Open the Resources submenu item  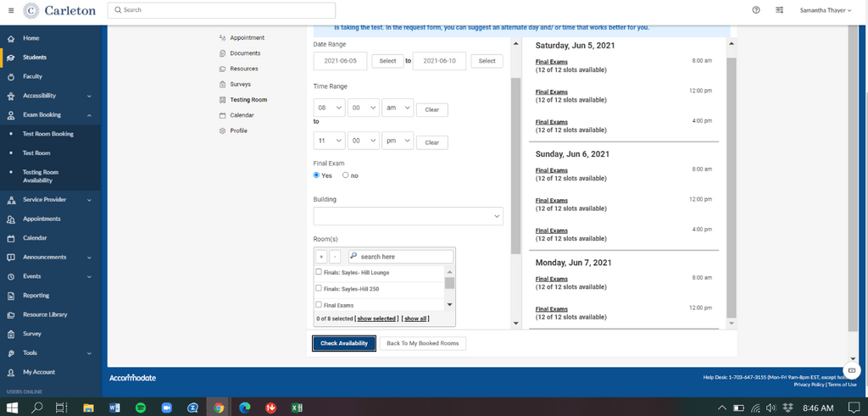[x=244, y=69]
